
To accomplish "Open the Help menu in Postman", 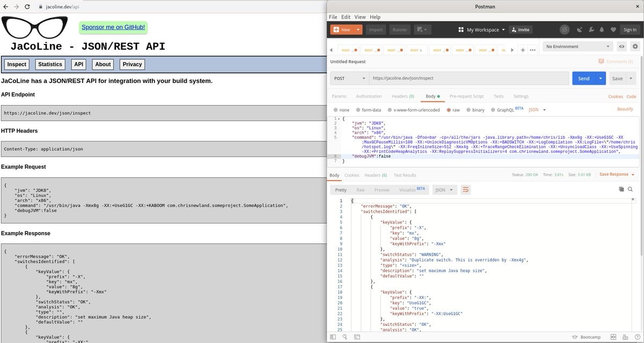I will click(375, 17).
